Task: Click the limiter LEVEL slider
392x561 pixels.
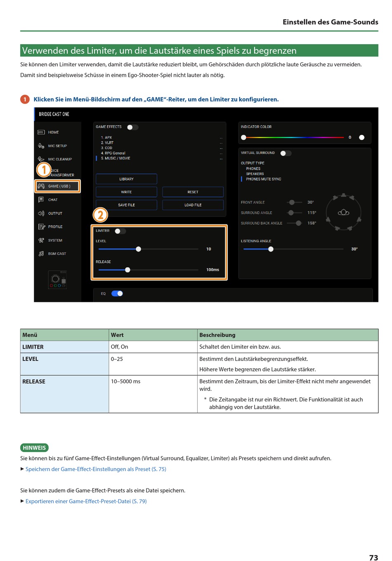Action: (149, 249)
